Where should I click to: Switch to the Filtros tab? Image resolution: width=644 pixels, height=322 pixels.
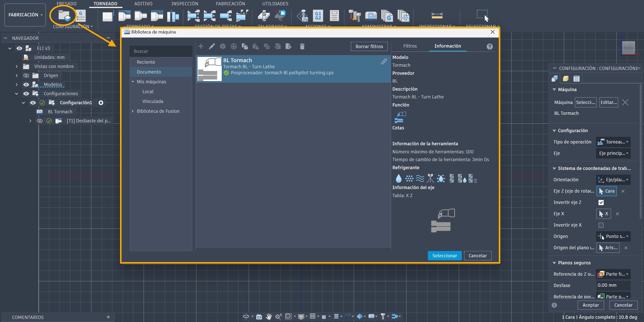point(410,46)
